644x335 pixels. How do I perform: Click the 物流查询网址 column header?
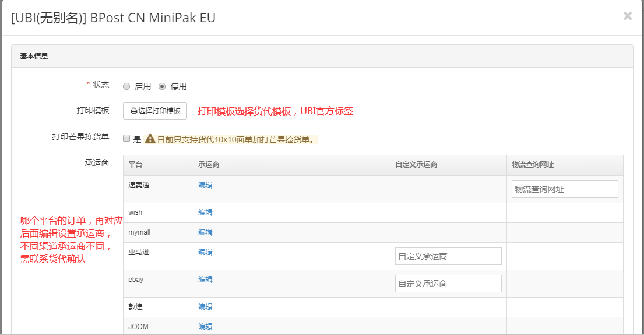point(533,165)
